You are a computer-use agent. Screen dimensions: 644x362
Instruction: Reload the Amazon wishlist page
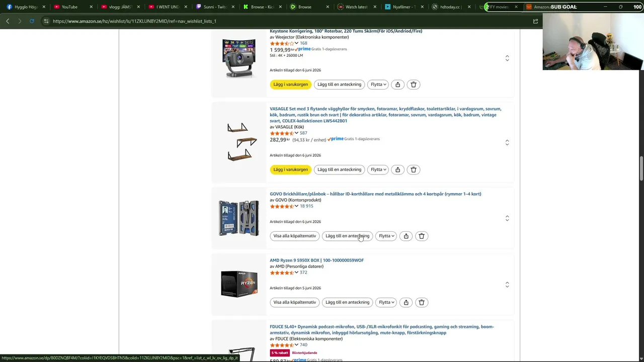(x=32, y=21)
